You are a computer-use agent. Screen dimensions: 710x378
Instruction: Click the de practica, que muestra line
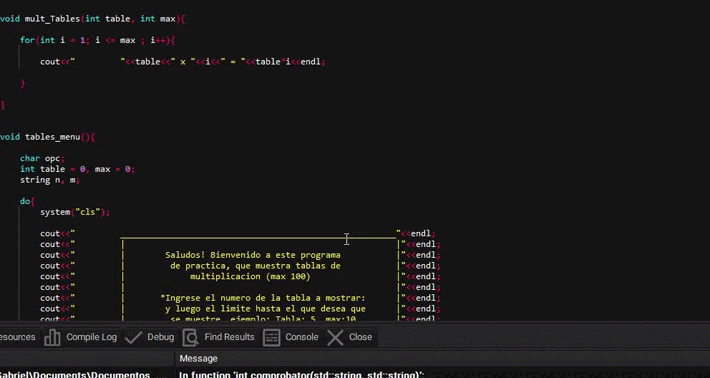pyautogui.click(x=255, y=266)
